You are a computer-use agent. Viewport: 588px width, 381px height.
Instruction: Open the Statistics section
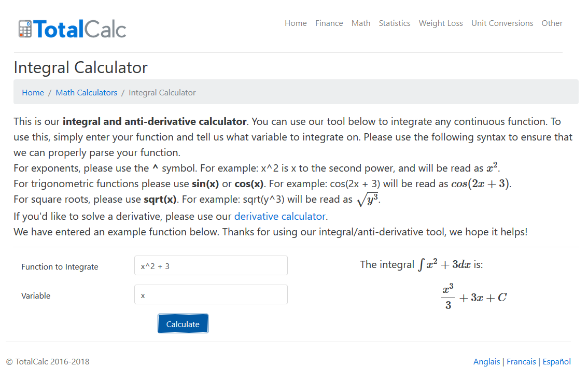pyautogui.click(x=395, y=23)
